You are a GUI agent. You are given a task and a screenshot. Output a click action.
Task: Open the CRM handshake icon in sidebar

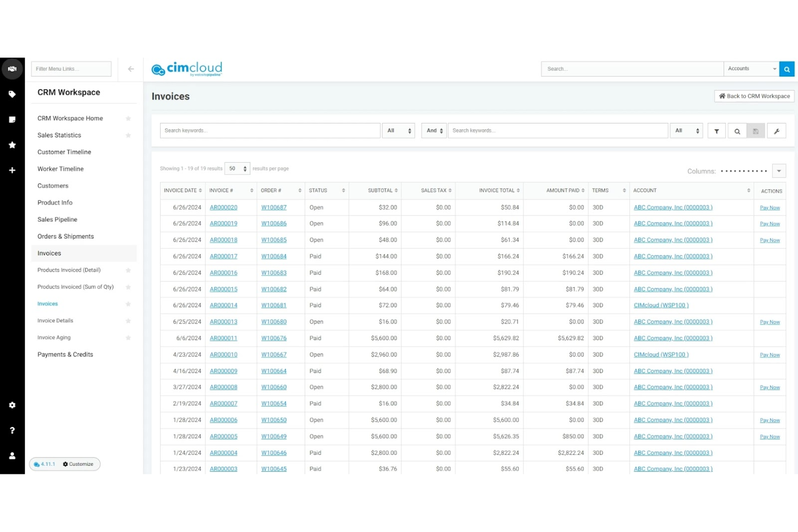12,68
